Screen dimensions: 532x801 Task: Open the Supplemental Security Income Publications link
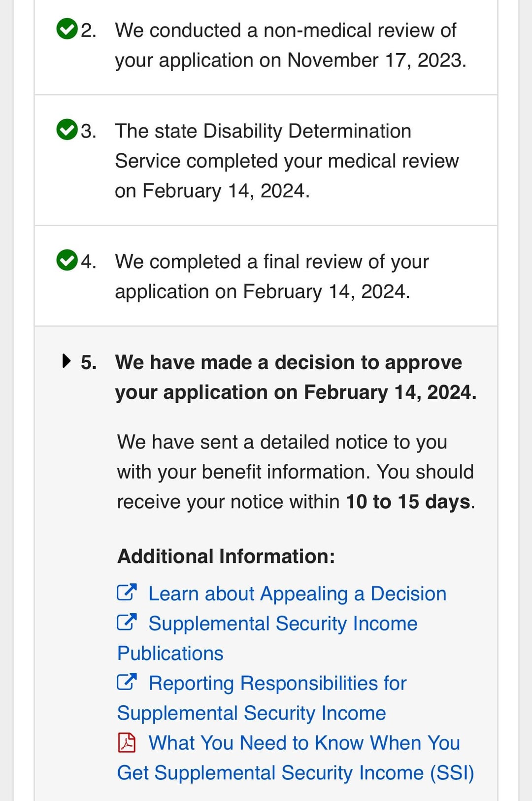283,624
